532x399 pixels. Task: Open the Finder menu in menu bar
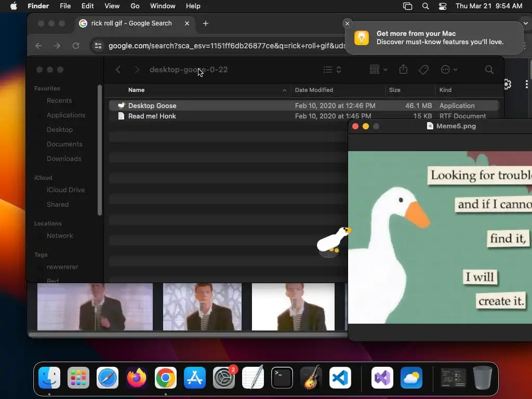point(38,6)
